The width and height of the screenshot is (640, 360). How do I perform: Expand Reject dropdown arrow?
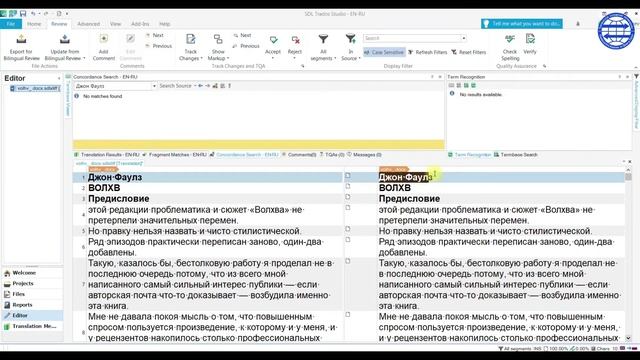[294, 58]
